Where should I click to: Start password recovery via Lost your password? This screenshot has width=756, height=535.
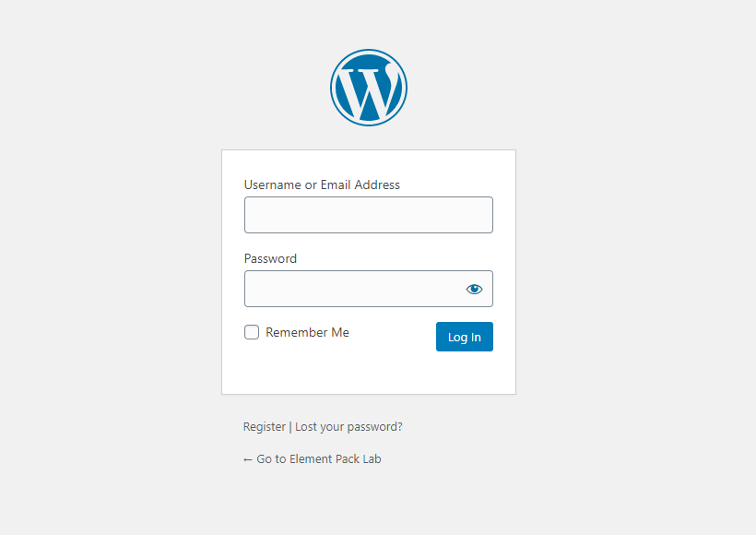[x=348, y=427]
